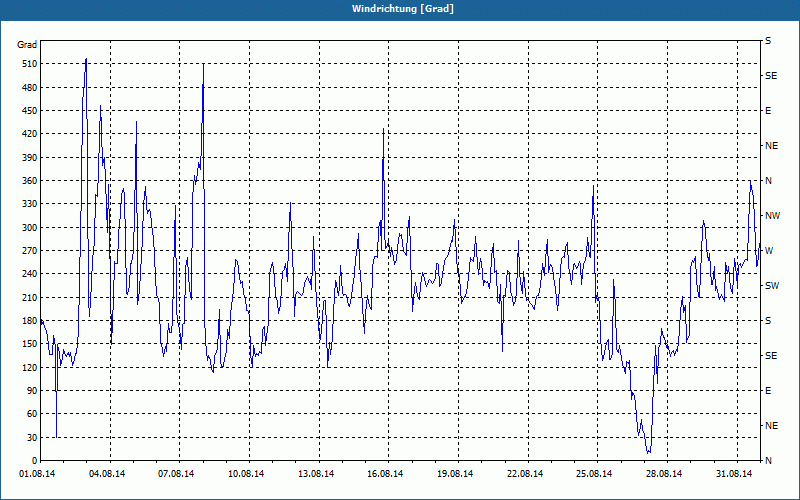Choose the 120 value on the left axis
The height and width of the screenshot is (500, 800).
point(30,367)
